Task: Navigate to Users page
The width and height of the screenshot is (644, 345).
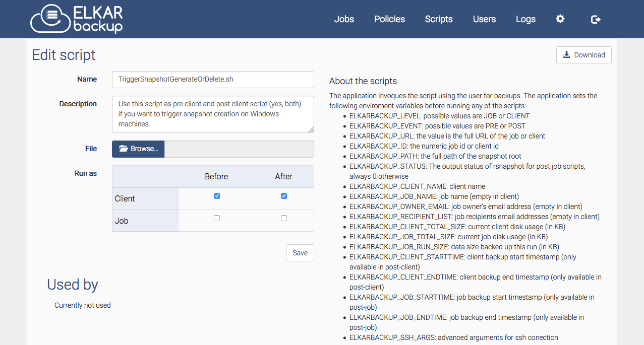Action: click(484, 19)
